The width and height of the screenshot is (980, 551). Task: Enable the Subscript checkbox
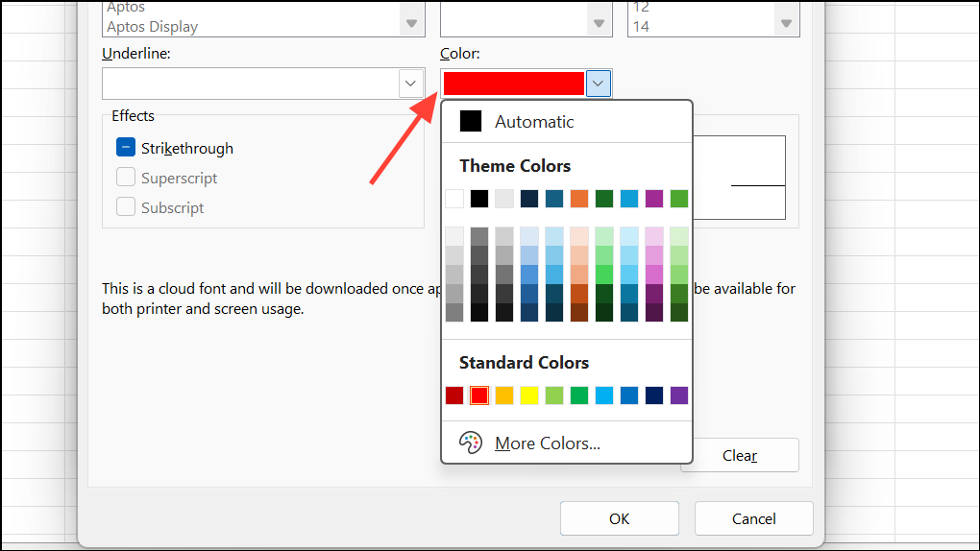(x=126, y=207)
